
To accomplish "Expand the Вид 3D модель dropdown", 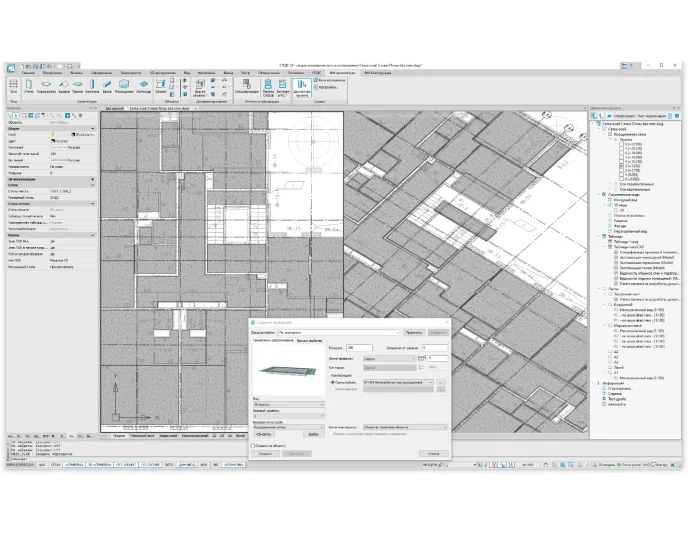I will click(x=287, y=404).
